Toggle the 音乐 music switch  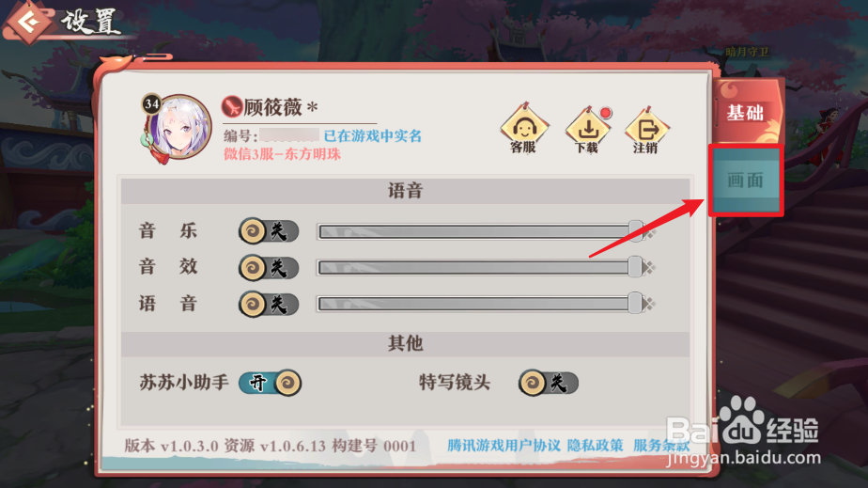click(x=269, y=231)
